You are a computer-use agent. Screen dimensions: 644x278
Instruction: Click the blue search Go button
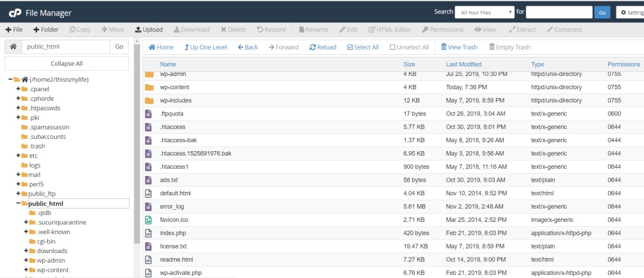pyautogui.click(x=602, y=12)
